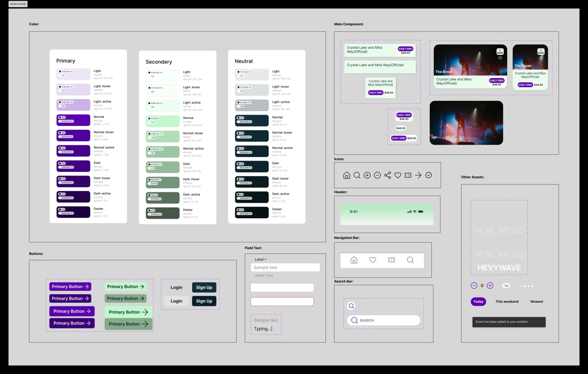Open search icon in the Navigation Bar
This screenshot has width=588, height=374.
click(x=410, y=260)
